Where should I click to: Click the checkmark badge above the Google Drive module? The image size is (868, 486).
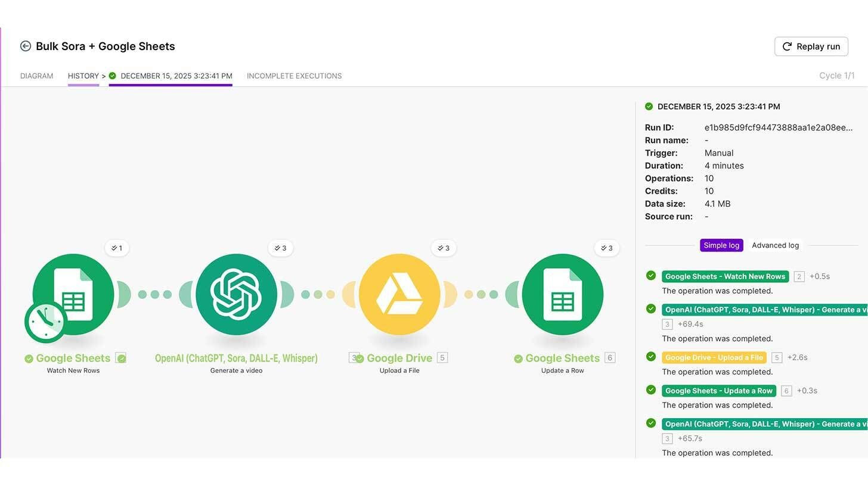pos(444,248)
